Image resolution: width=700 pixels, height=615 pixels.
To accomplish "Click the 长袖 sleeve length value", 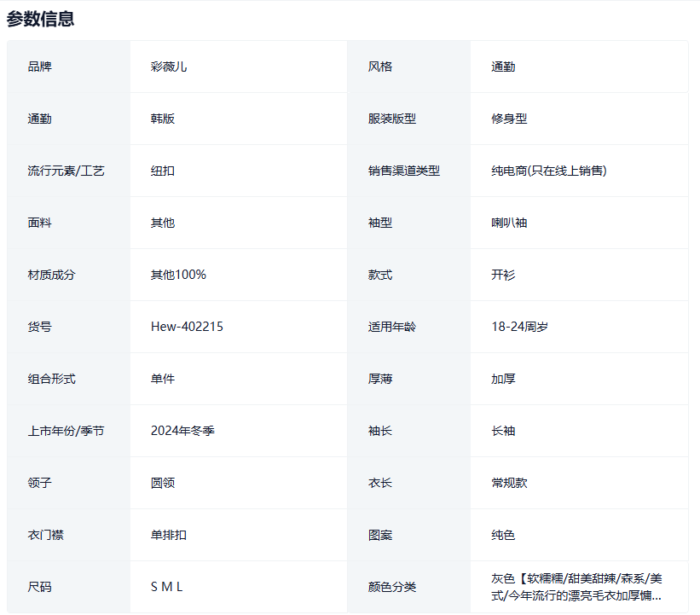I will pos(503,431).
